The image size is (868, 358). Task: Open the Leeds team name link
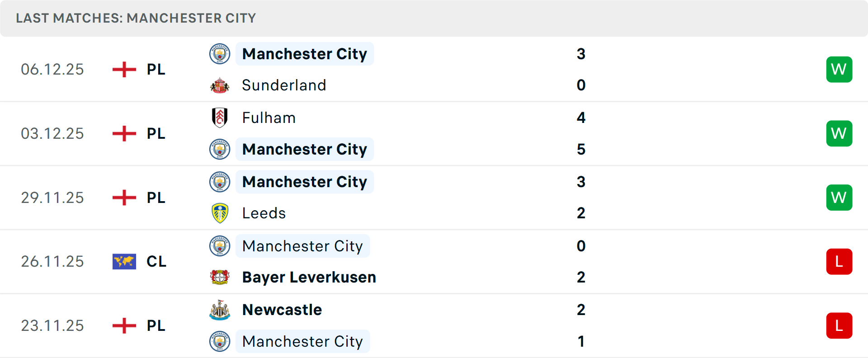(264, 213)
